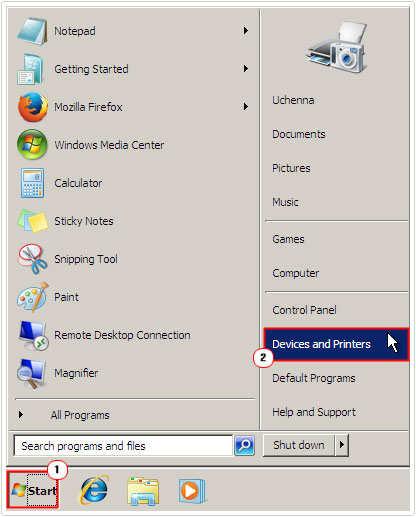
Task: Open Control Panel from the menu
Action: click(304, 310)
